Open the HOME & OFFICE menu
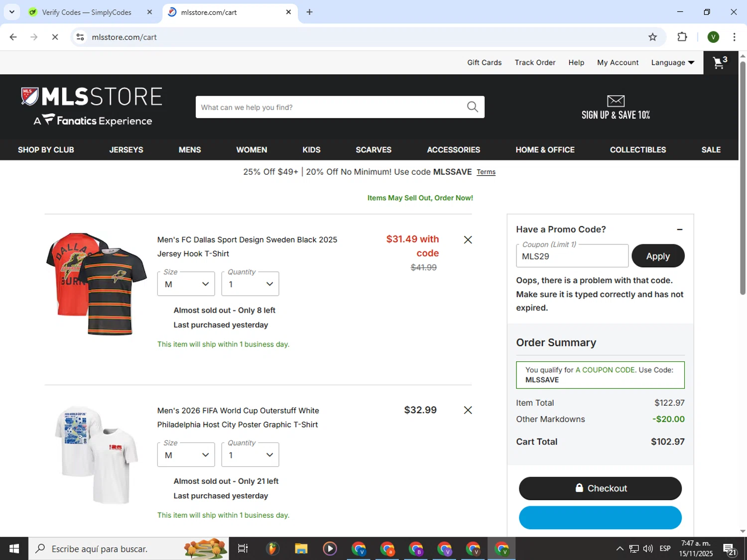 (x=545, y=150)
